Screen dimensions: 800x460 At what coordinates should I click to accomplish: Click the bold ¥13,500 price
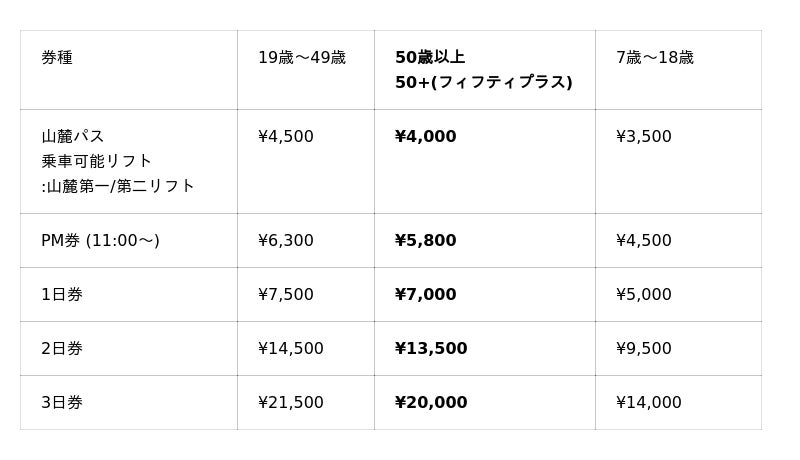point(431,349)
